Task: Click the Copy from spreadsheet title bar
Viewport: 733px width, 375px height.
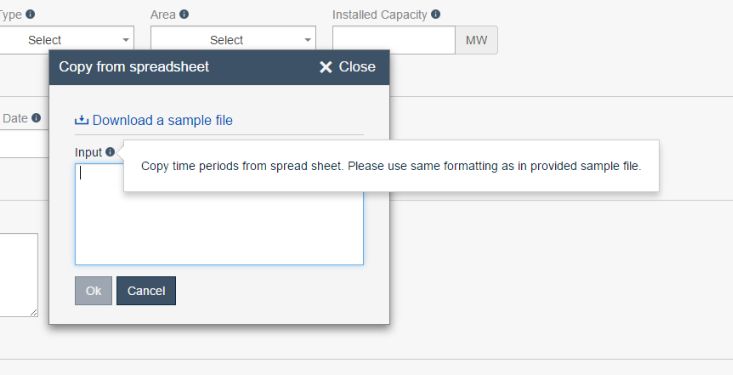Action: click(x=219, y=67)
